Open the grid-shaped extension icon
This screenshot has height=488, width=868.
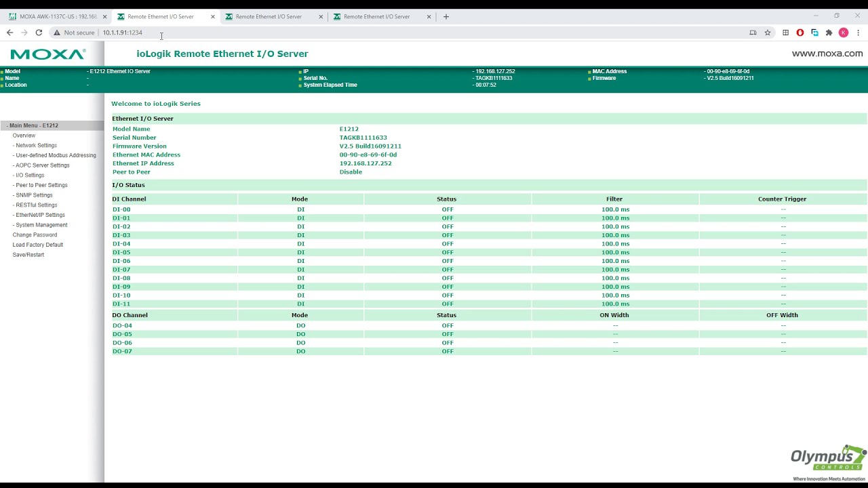(x=785, y=33)
